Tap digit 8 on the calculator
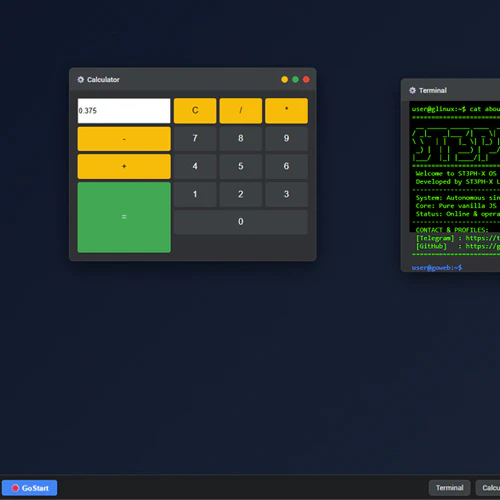500x500 pixels. tap(241, 138)
